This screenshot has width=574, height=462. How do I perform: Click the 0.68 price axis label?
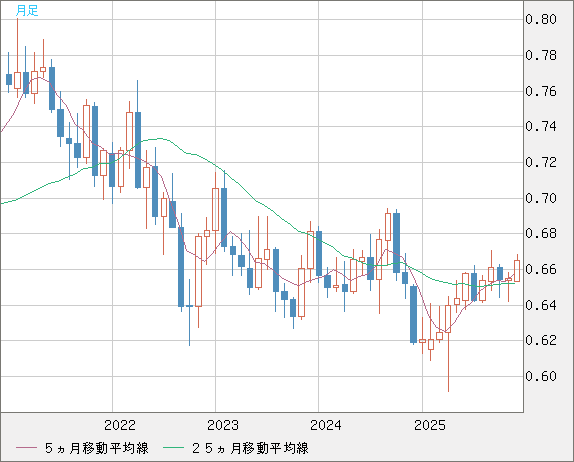(541, 233)
